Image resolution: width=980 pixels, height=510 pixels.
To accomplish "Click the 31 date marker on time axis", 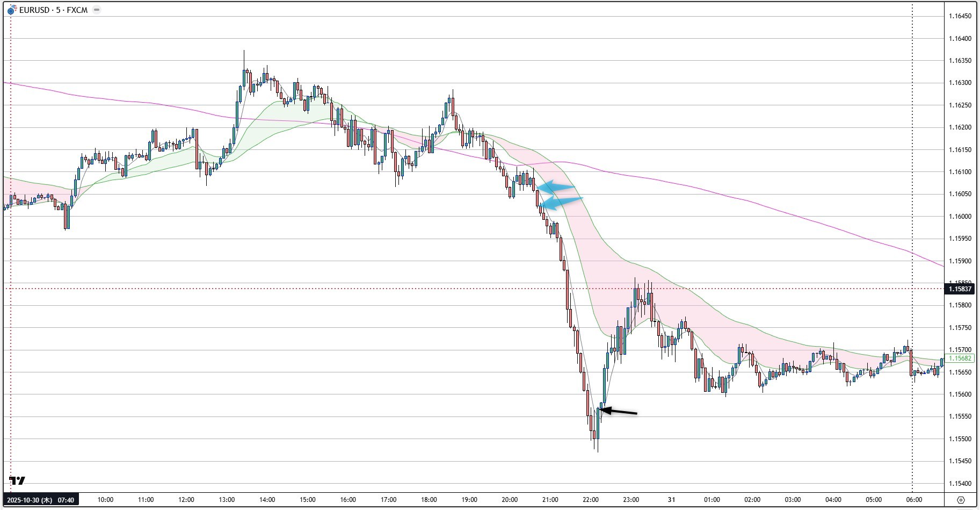I will click(671, 500).
